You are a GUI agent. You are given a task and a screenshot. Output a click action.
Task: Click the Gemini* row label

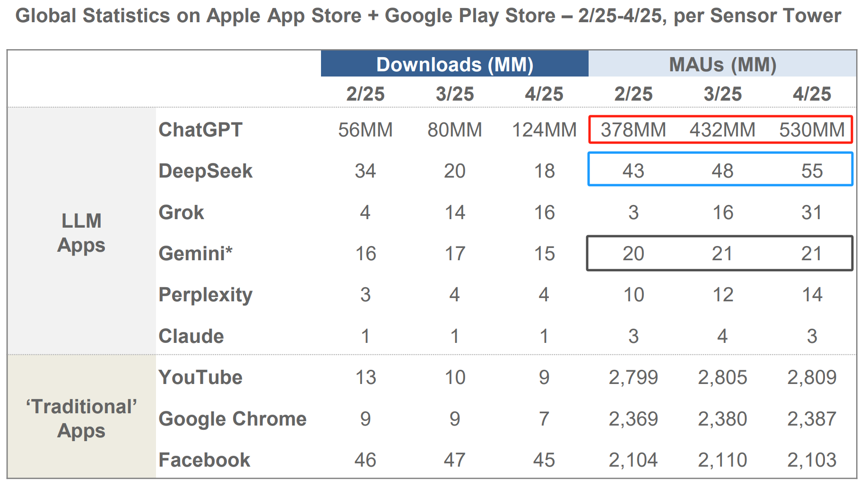(195, 254)
